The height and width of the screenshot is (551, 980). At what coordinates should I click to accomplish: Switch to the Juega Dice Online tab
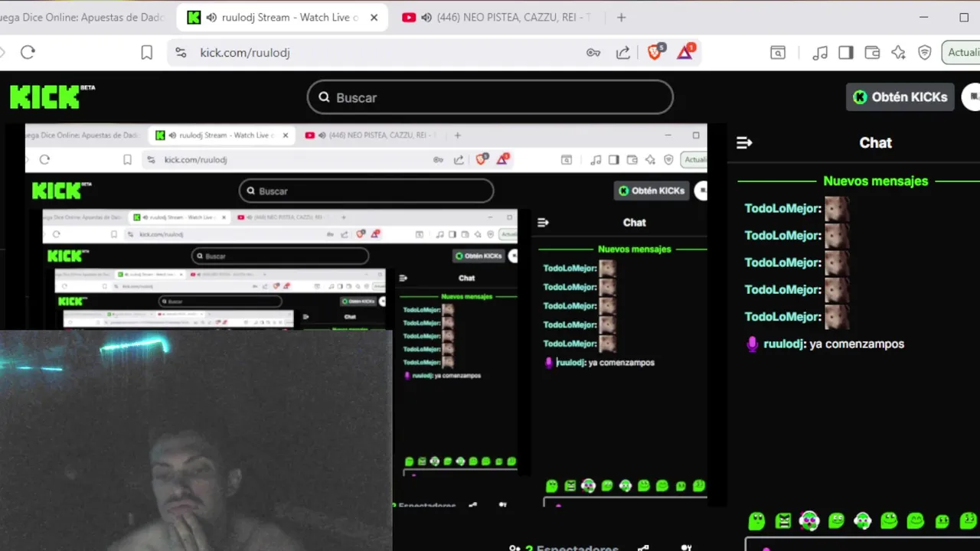click(x=83, y=17)
